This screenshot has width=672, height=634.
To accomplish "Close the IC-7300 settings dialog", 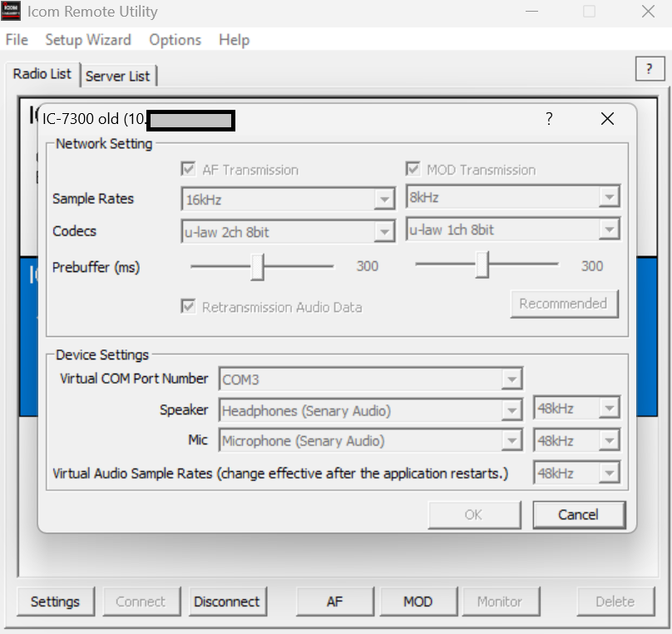I will coord(607,119).
